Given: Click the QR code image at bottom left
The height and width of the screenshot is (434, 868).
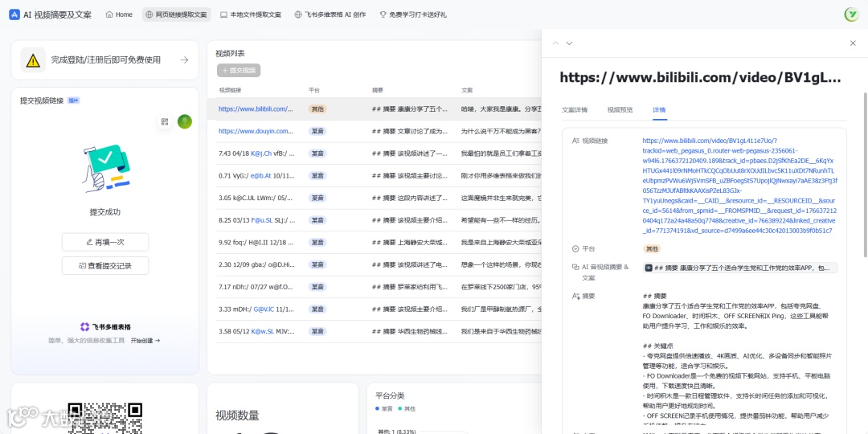Looking at the screenshot, I should 105,418.
